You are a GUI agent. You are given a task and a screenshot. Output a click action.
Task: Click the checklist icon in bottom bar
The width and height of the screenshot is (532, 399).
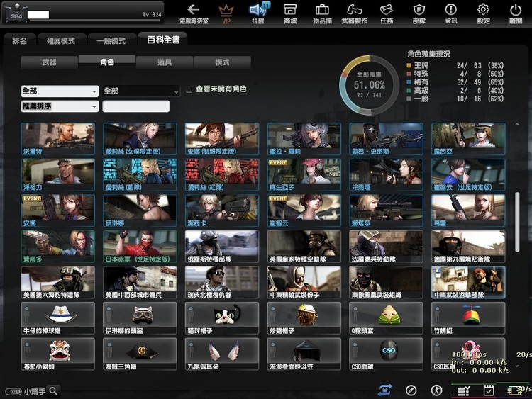[463, 391]
